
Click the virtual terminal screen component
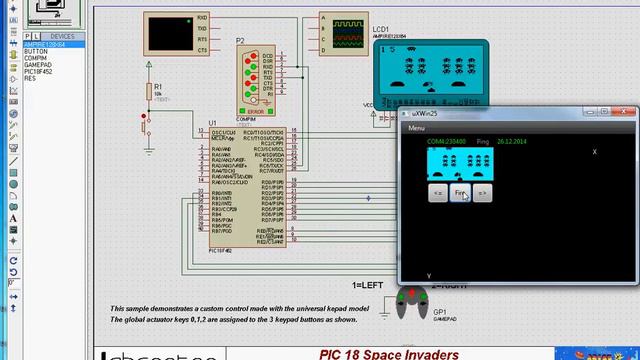176,34
